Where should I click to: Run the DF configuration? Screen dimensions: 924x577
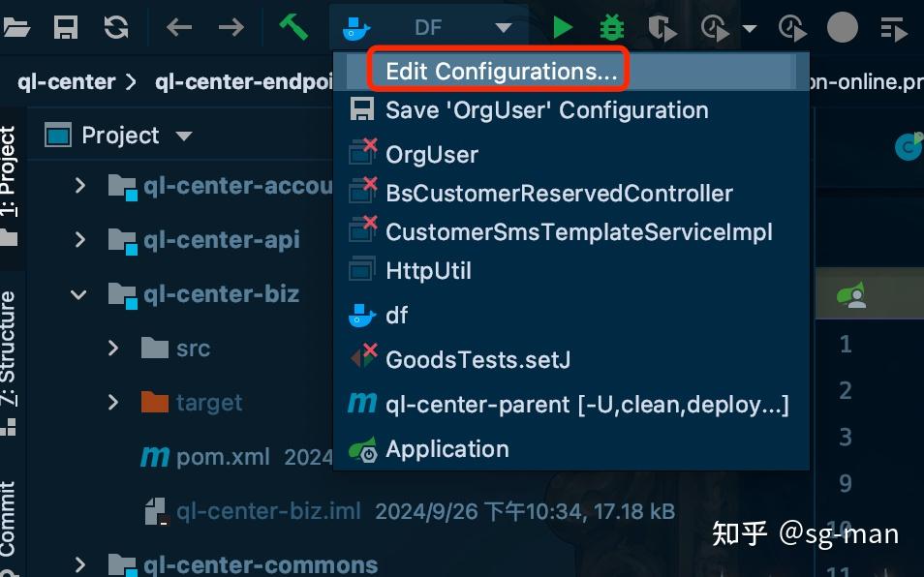[563, 27]
